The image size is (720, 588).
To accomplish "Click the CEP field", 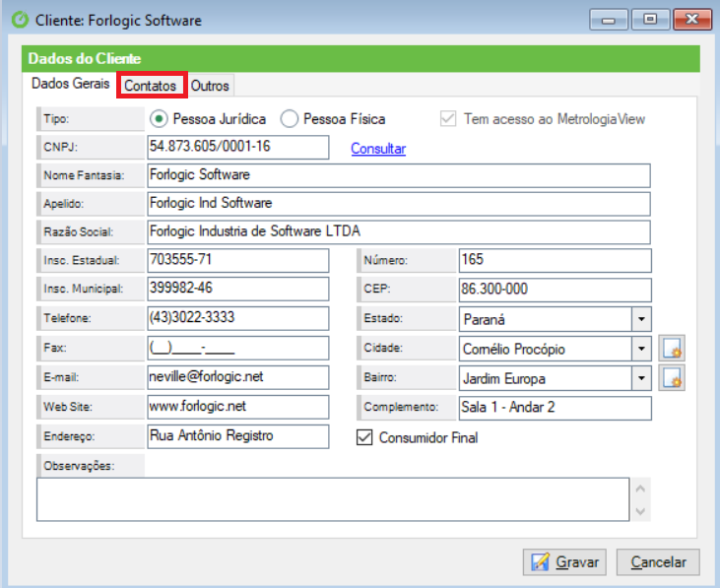I will [556, 290].
